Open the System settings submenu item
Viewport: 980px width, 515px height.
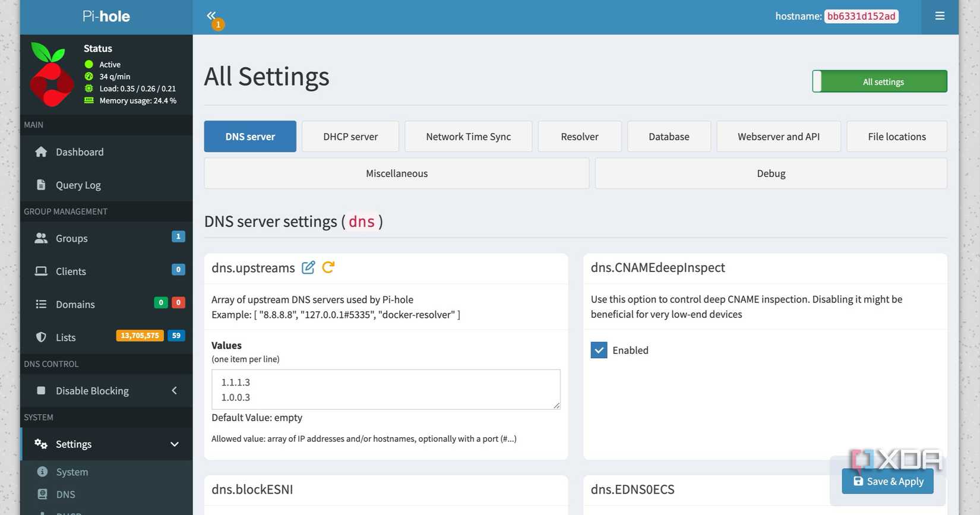click(72, 472)
